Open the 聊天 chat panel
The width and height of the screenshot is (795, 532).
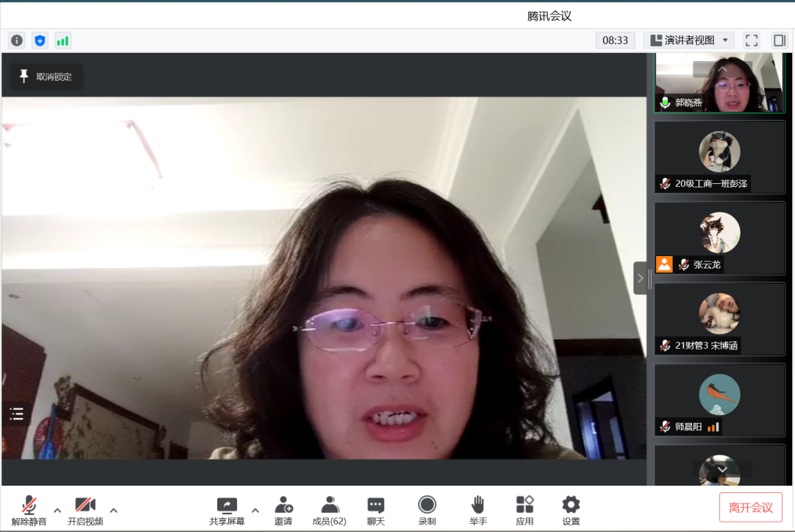[376, 510]
